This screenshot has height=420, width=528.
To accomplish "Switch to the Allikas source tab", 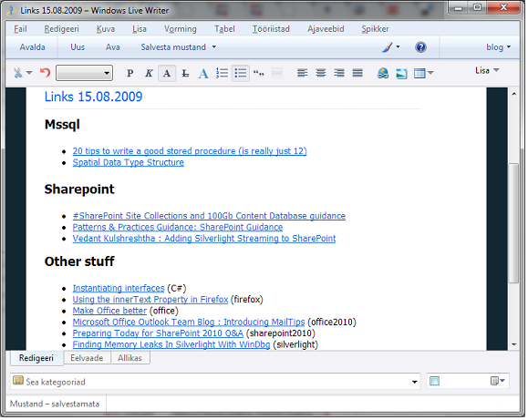I will point(130,358).
